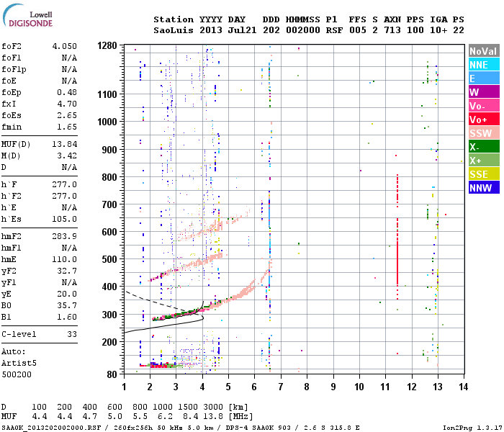This screenshot has width=504, height=432.
Task: Select the Vo+ legend swatch
Action: point(484,120)
